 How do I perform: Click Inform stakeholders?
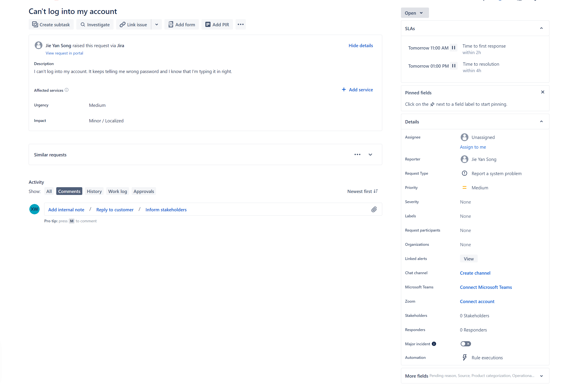[x=166, y=209]
